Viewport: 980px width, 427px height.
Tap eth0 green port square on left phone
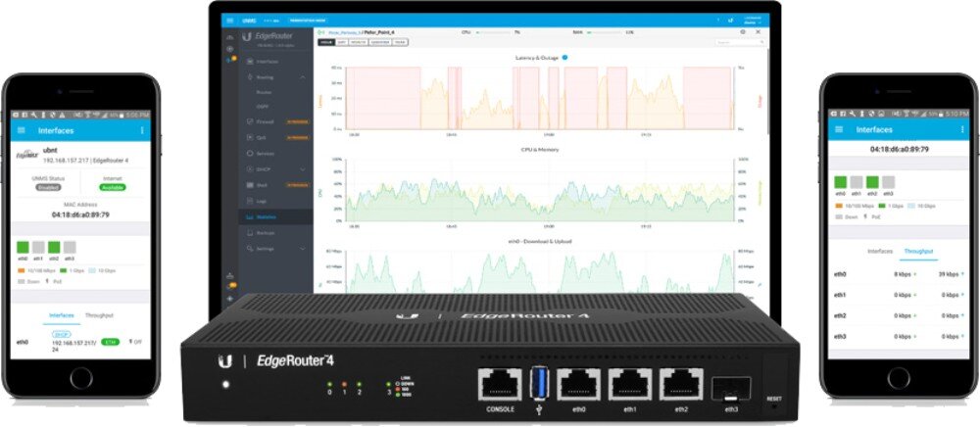[x=24, y=247]
